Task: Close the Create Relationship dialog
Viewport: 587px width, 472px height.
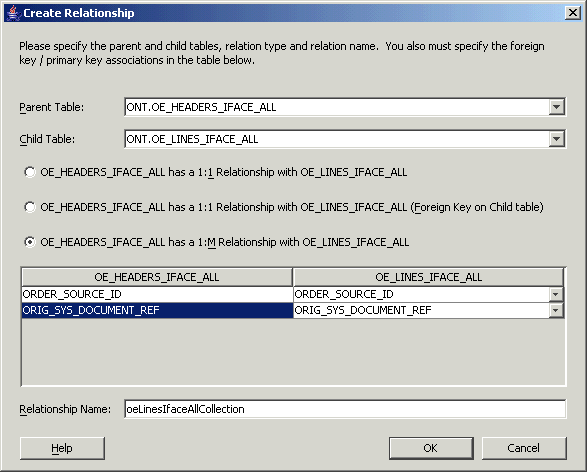Action: pyautogui.click(x=572, y=13)
